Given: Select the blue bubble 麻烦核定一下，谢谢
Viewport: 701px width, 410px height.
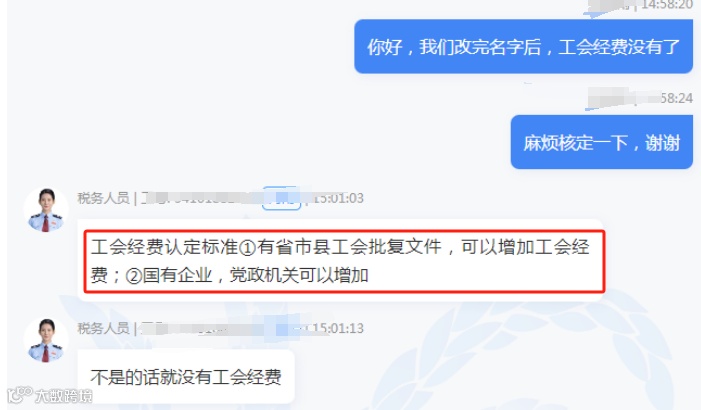Looking at the screenshot, I should 602,142.
